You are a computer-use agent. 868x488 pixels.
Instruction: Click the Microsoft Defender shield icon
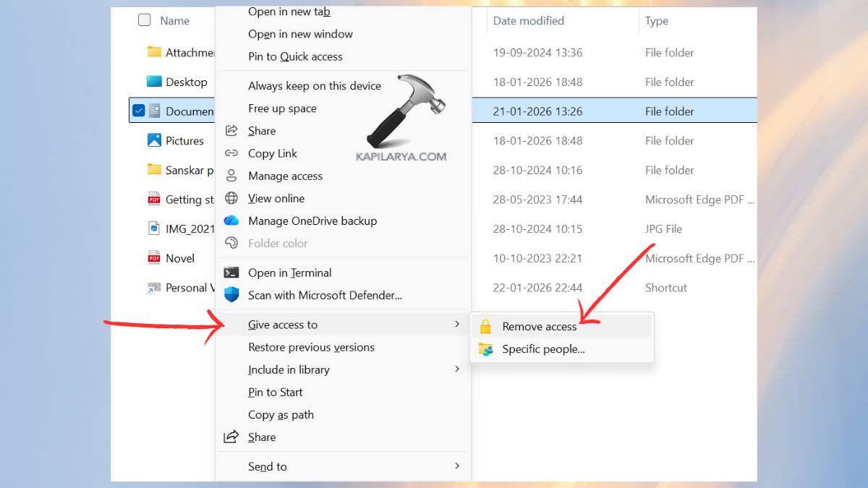click(x=231, y=295)
